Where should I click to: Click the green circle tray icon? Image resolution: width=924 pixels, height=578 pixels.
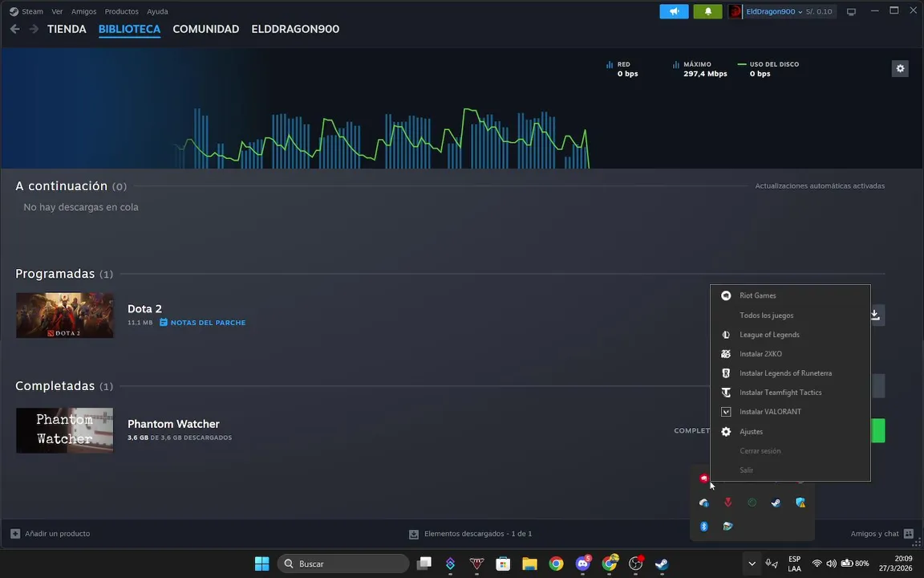click(752, 503)
